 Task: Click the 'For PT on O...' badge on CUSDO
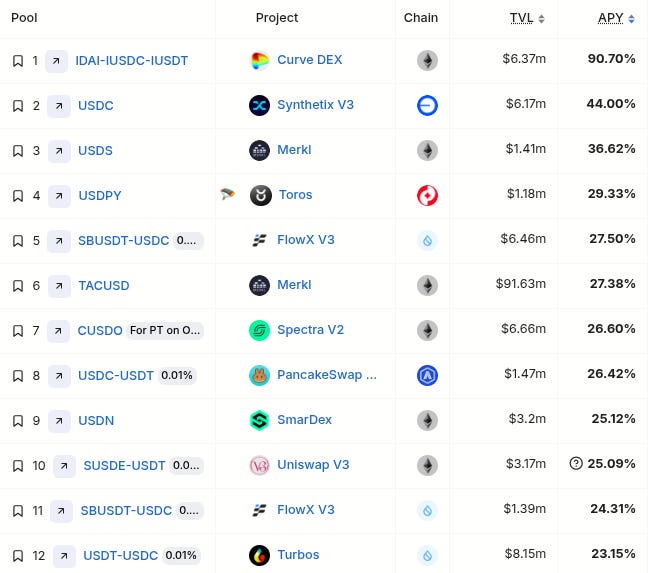[x=165, y=331]
